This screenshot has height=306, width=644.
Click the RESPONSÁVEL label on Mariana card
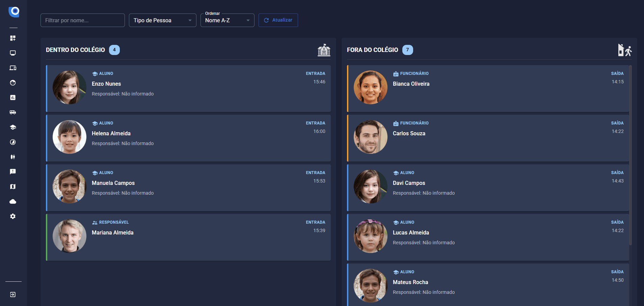click(114, 222)
